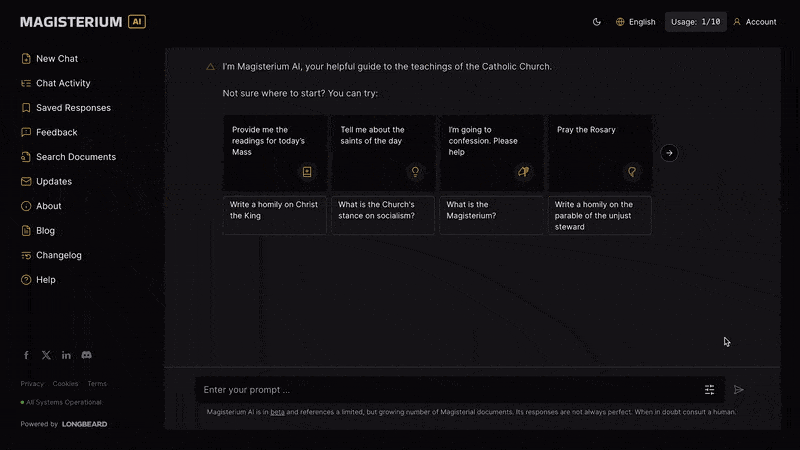800x450 pixels.
Task: Open the Facebook social icon
Action: pyautogui.click(x=26, y=355)
